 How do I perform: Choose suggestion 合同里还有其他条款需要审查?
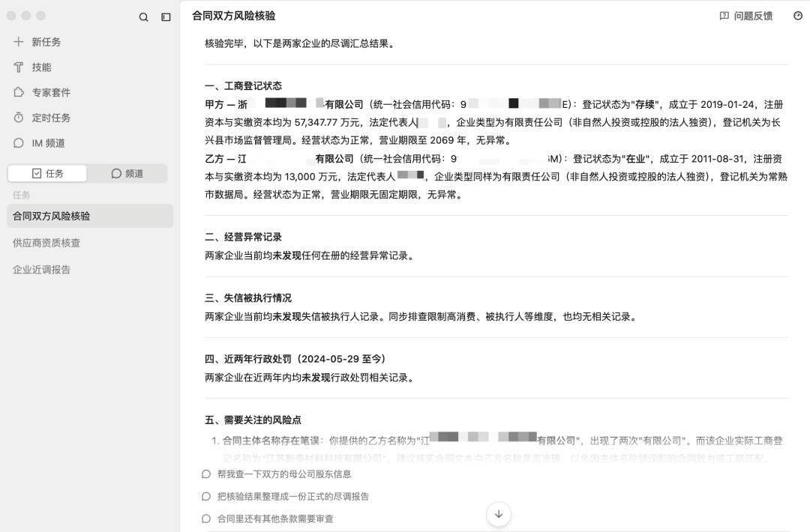275,519
